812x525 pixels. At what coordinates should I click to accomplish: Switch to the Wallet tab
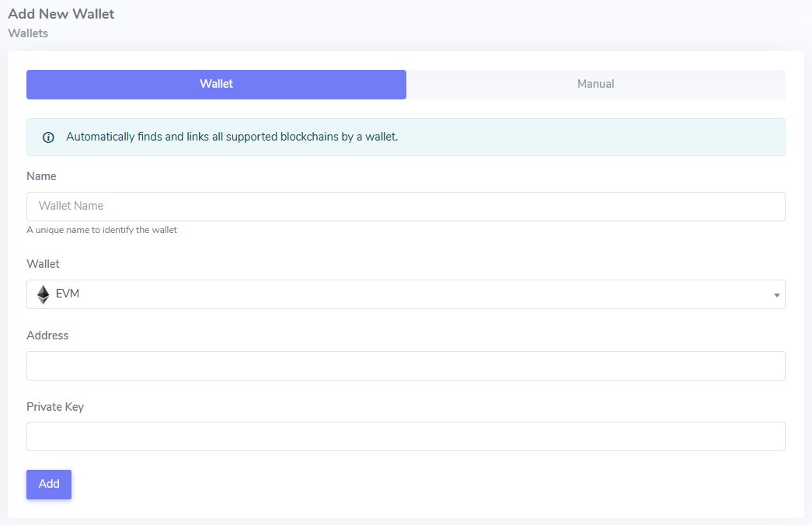click(216, 85)
